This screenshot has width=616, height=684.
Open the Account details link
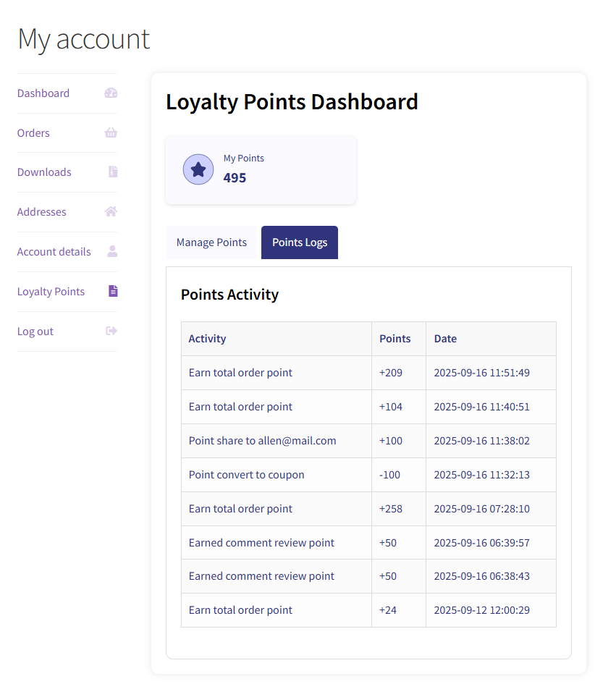[54, 252]
